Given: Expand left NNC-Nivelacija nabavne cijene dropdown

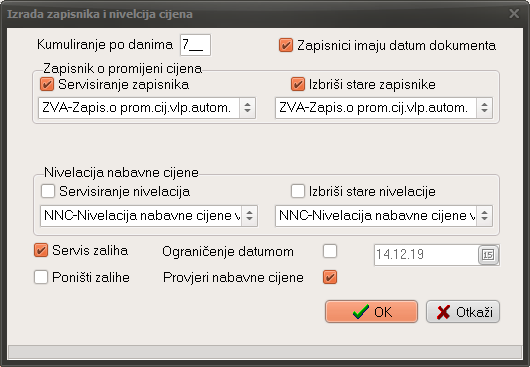Looking at the screenshot, I should coord(249,216).
